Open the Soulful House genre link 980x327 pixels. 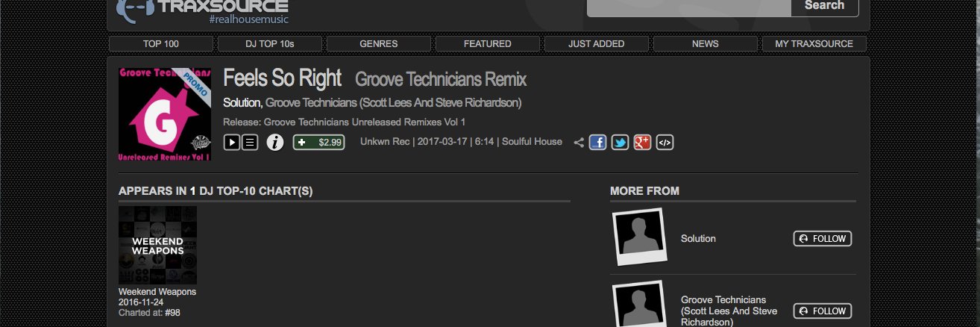(532, 142)
